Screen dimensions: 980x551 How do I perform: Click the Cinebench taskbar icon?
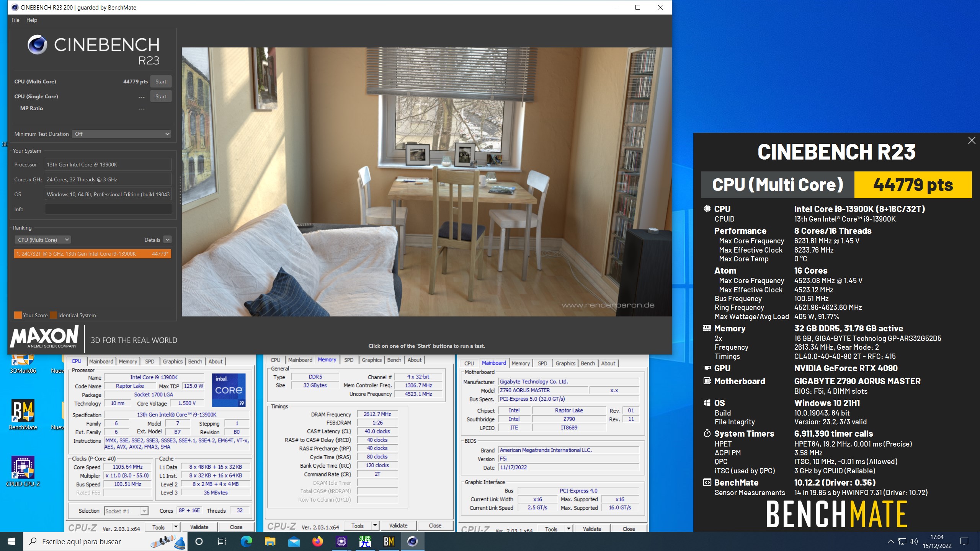[x=412, y=541]
